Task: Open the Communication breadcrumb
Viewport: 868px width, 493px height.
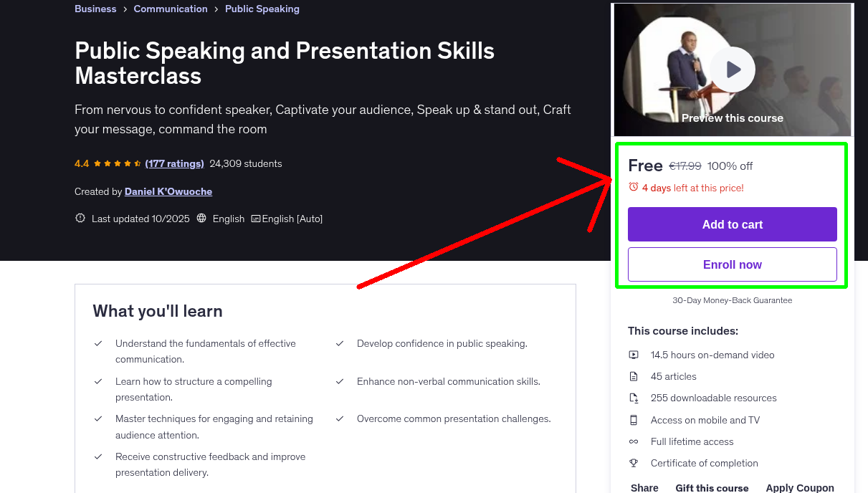Action: pyautogui.click(x=171, y=9)
